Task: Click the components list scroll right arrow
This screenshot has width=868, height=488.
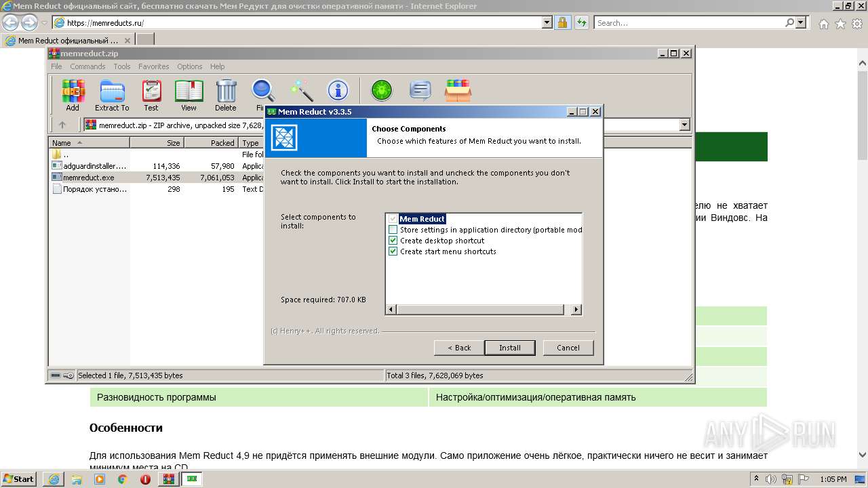Action: [x=576, y=310]
